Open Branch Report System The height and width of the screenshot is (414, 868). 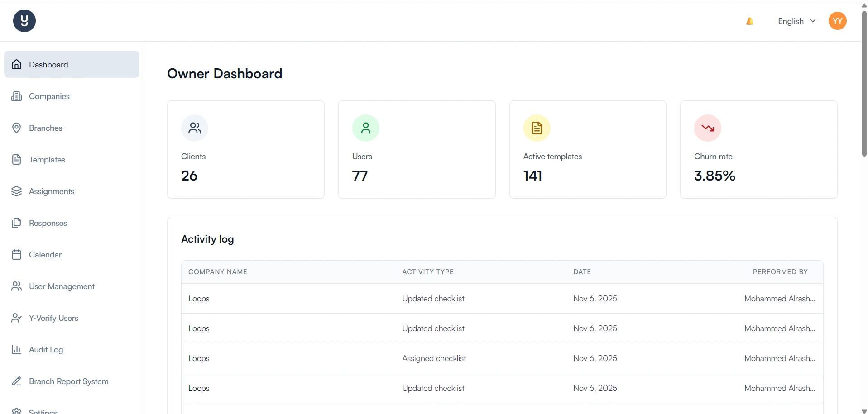point(69,381)
